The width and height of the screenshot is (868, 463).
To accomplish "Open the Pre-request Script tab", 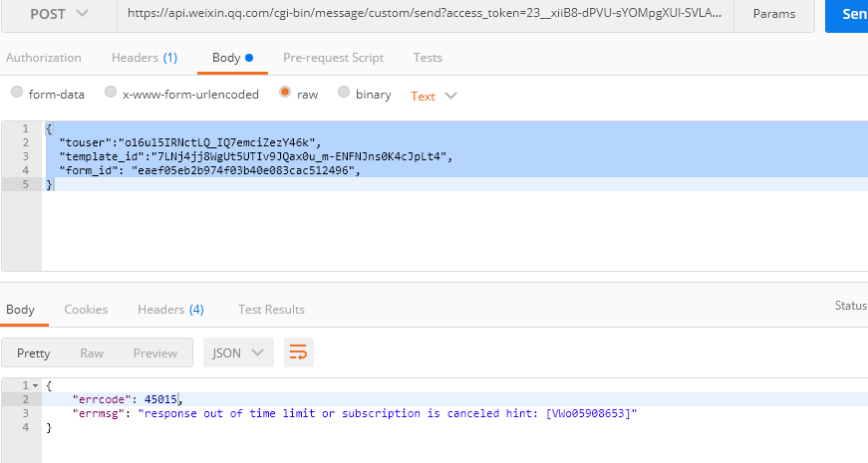I will [333, 58].
